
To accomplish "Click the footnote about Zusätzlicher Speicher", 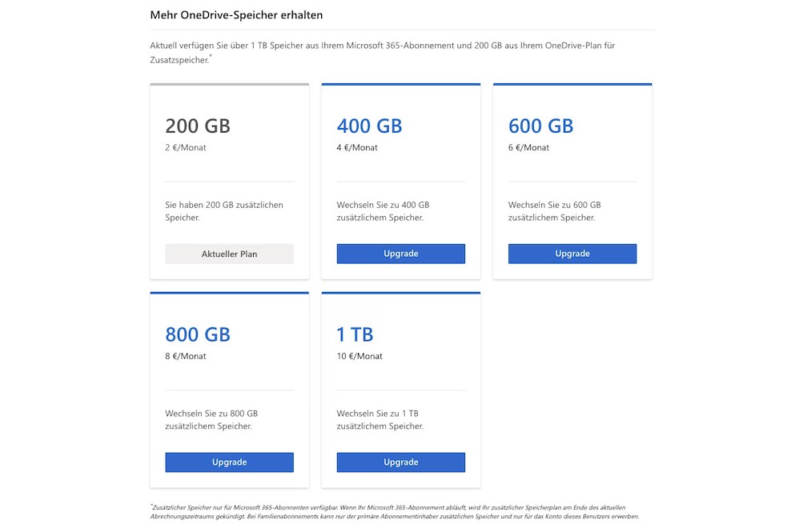I will click(394, 512).
